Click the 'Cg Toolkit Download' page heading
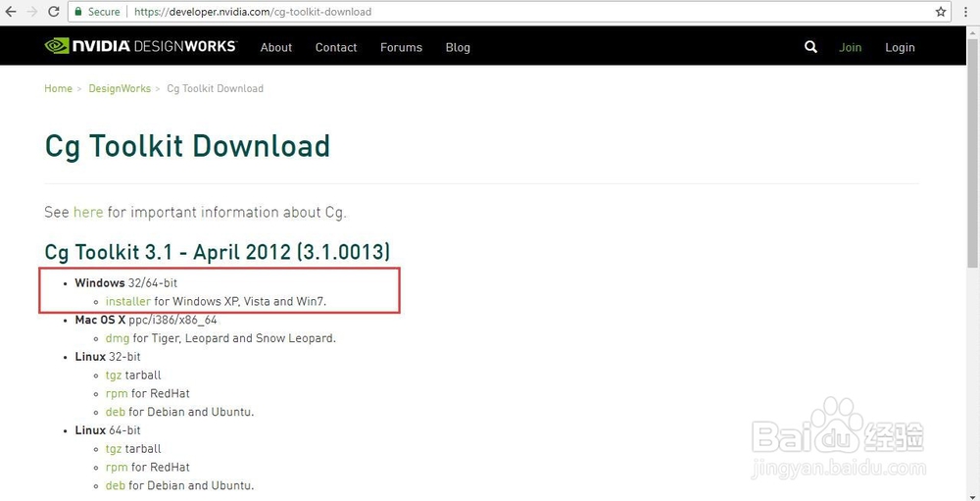The height and width of the screenshot is (501, 980). pos(187,146)
